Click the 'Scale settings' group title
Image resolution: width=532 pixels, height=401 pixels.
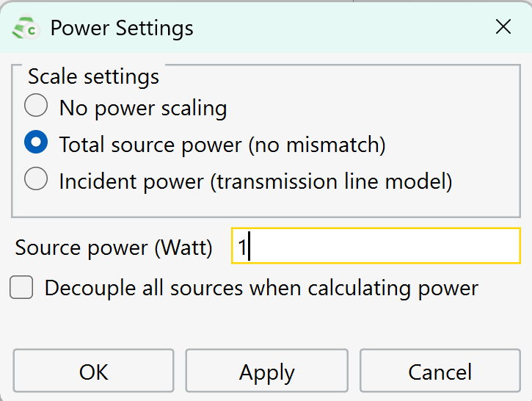(94, 76)
